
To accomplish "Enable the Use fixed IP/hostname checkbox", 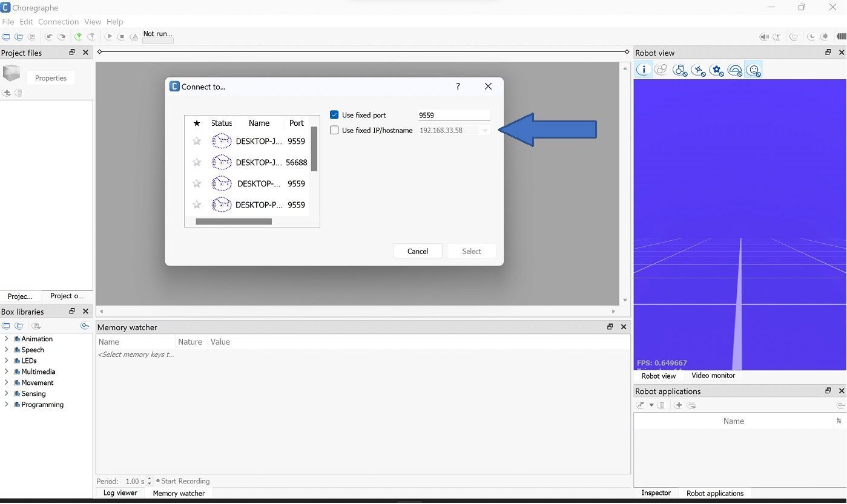I will pyautogui.click(x=334, y=130).
